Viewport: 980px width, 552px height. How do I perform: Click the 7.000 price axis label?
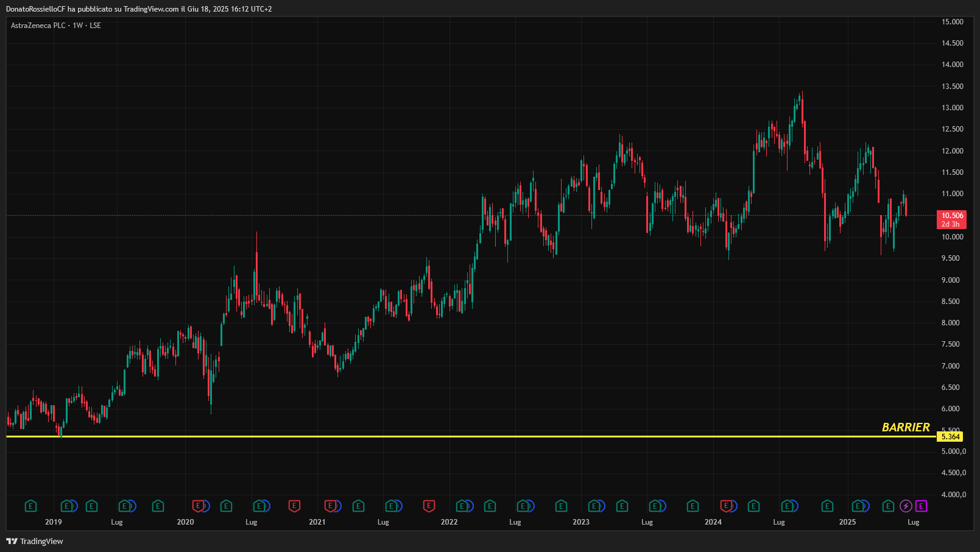click(951, 366)
